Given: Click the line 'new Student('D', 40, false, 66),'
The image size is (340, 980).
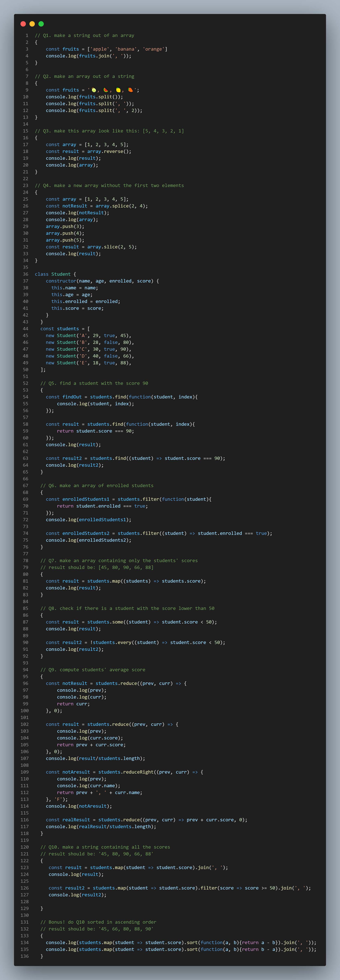Looking at the screenshot, I should (x=90, y=356).
